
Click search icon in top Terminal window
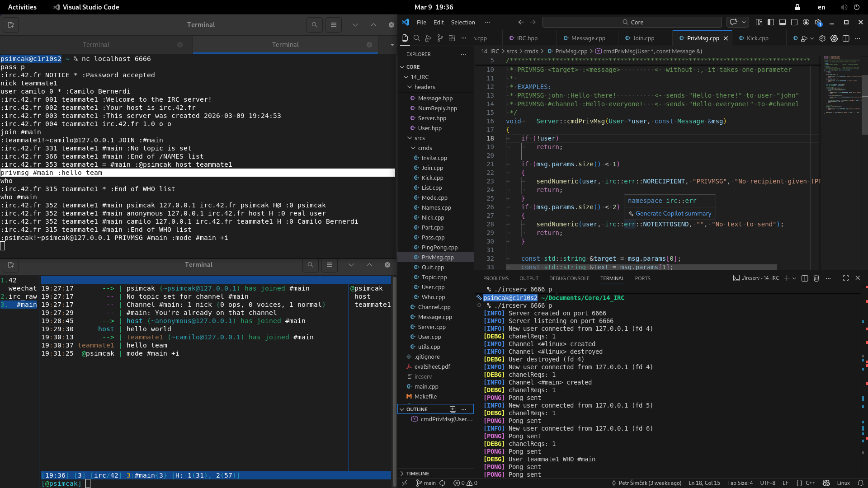point(314,25)
